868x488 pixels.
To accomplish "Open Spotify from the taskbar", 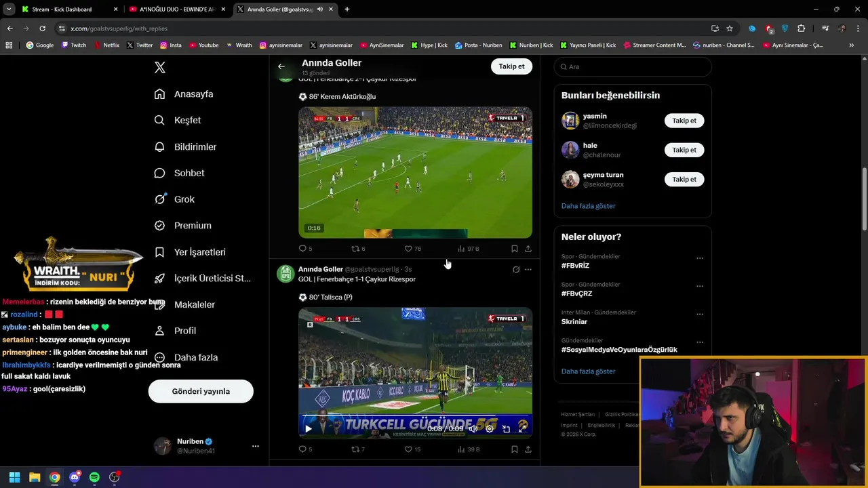I will tap(94, 477).
